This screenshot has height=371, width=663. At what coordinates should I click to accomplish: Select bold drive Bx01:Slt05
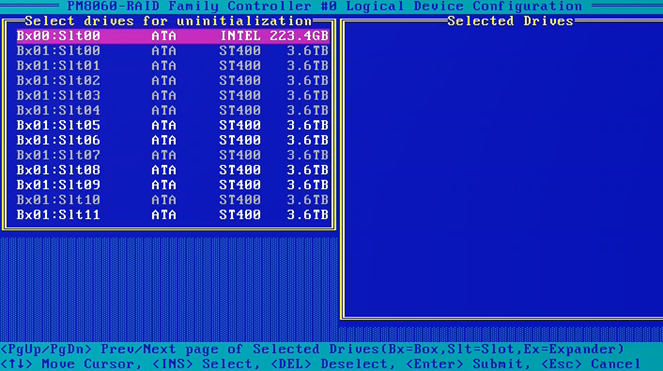pyautogui.click(x=173, y=125)
